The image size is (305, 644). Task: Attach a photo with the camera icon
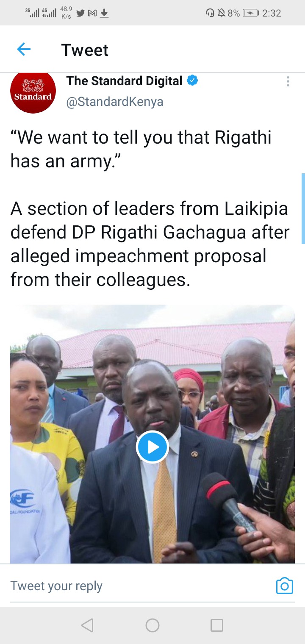(285, 586)
